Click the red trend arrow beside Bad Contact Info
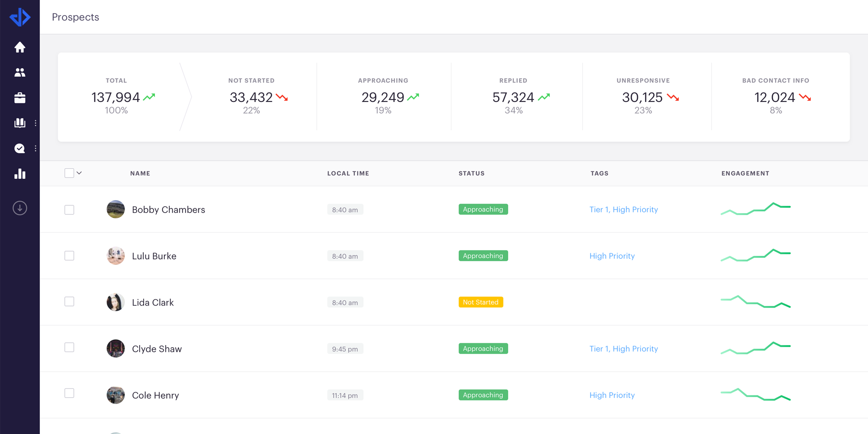This screenshot has height=434, width=868. (805, 97)
